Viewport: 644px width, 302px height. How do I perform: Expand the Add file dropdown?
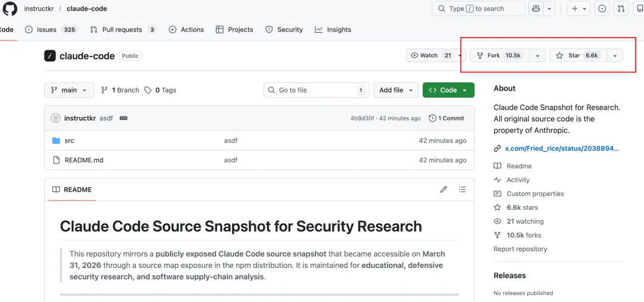tap(396, 90)
